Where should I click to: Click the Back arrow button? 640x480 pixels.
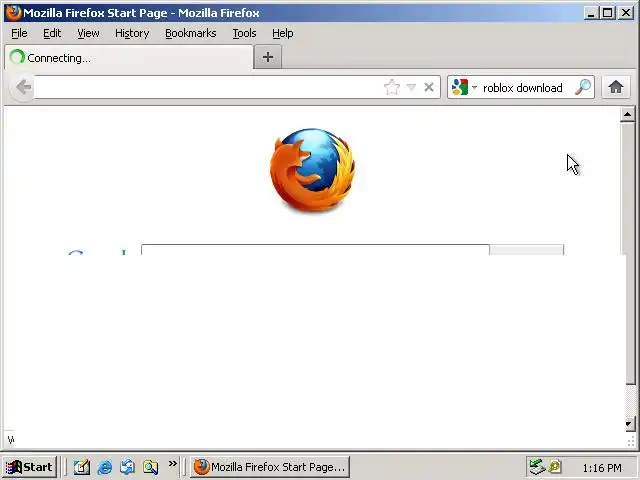[x=22, y=87]
